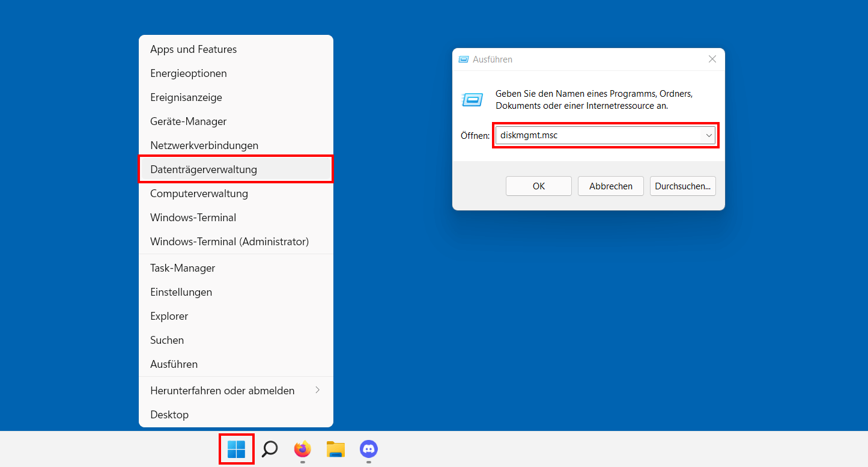Open Geräte-Manager
This screenshot has height=467, width=868.
coord(236,121)
